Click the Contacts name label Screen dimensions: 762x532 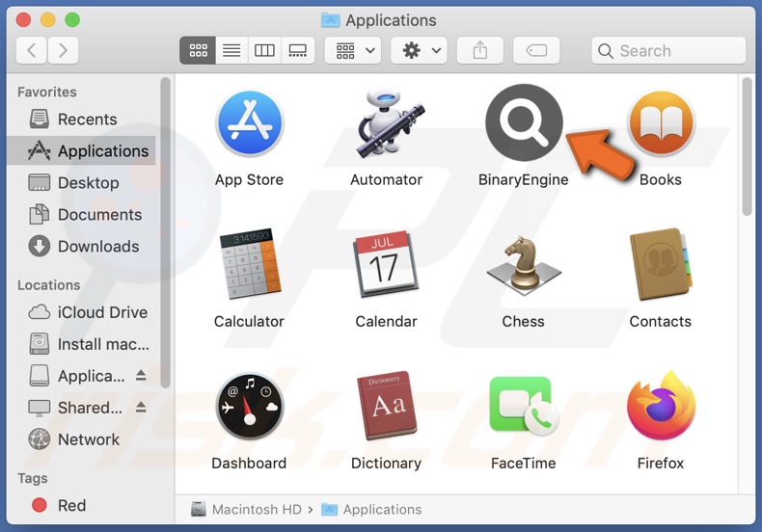point(661,321)
